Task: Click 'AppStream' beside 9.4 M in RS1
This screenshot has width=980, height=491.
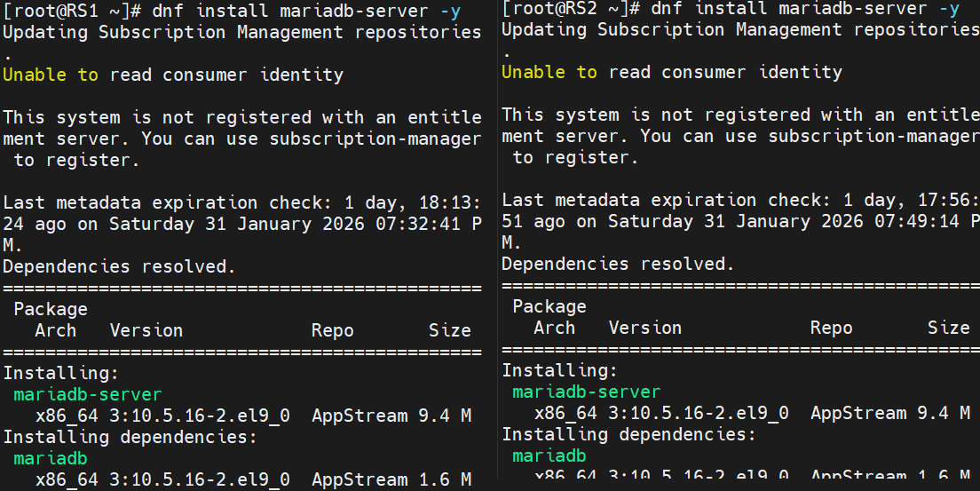Action: pos(360,415)
